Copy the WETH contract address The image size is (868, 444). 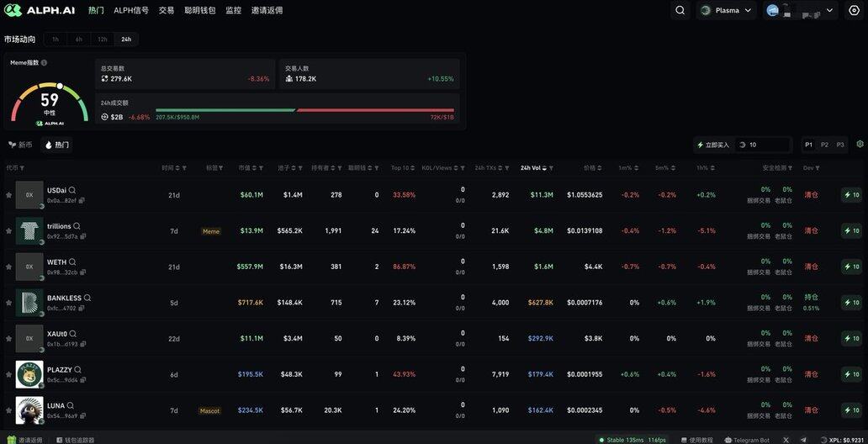click(x=82, y=272)
